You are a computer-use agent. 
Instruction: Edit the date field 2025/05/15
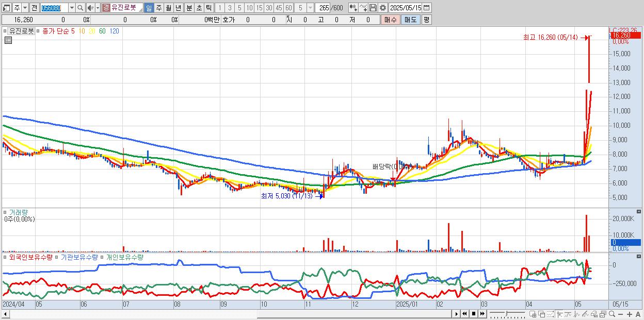coord(406,8)
